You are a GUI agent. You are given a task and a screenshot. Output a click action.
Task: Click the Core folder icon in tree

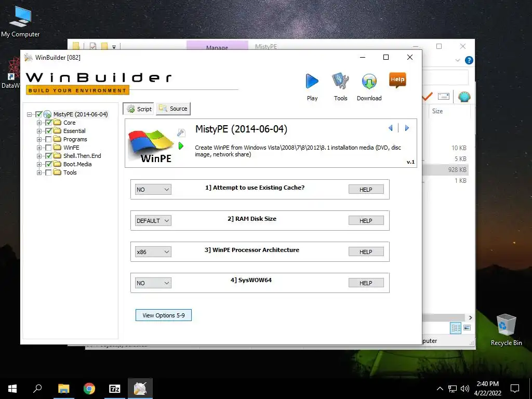point(57,123)
